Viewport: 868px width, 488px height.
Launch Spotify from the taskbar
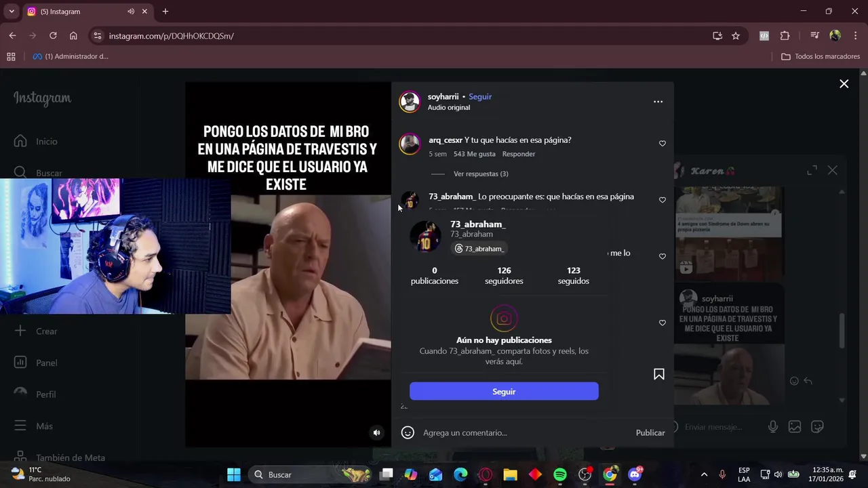point(560,474)
